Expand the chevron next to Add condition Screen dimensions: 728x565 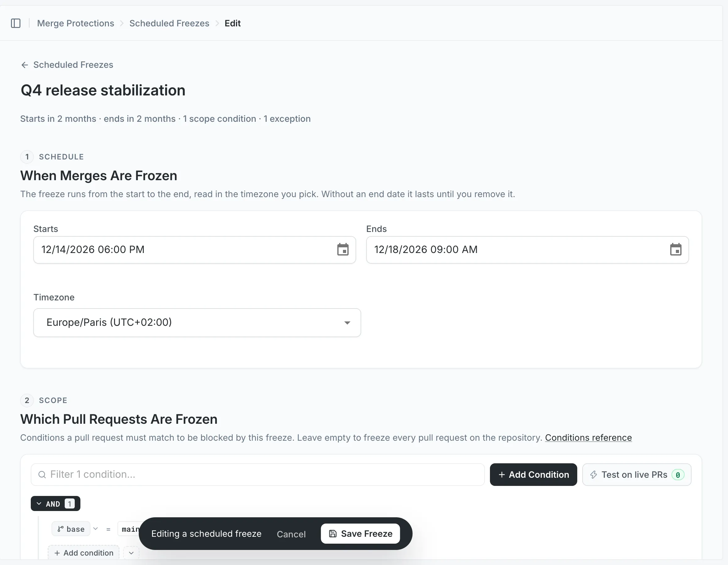(131, 553)
